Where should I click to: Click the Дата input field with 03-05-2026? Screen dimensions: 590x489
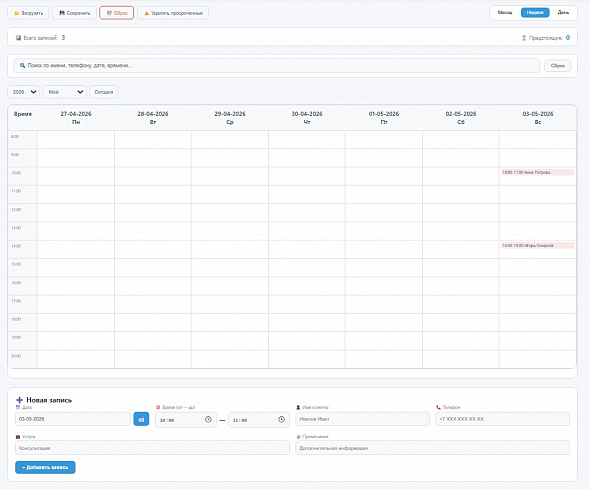73,419
